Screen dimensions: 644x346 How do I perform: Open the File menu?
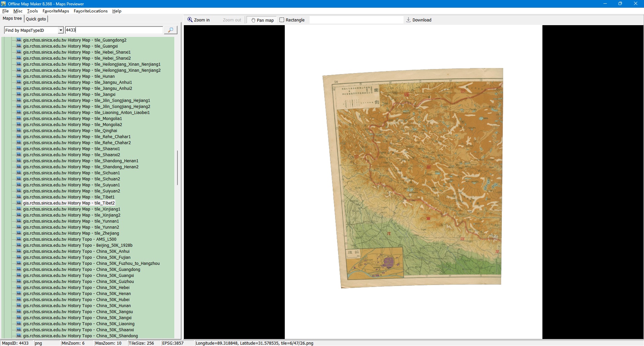[x=5, y=11]
